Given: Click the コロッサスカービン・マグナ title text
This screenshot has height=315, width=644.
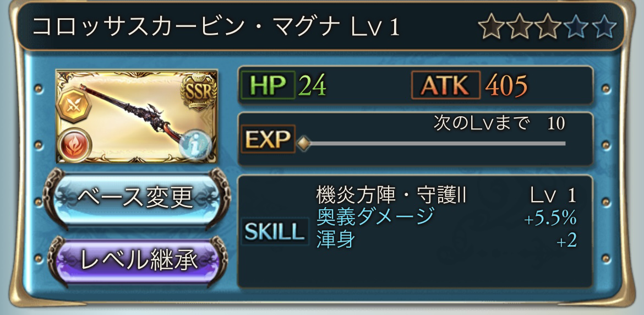Looking at the screenshot, I should coord(186,27).
